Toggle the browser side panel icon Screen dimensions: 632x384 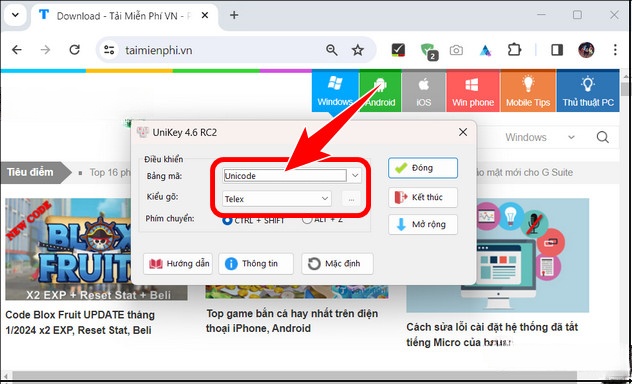click(557, 50)
